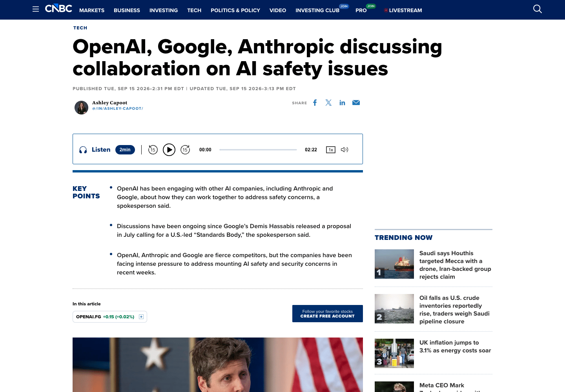Click gas station thumbnail ranked 3
565x392 pixels.
[394, 353]
